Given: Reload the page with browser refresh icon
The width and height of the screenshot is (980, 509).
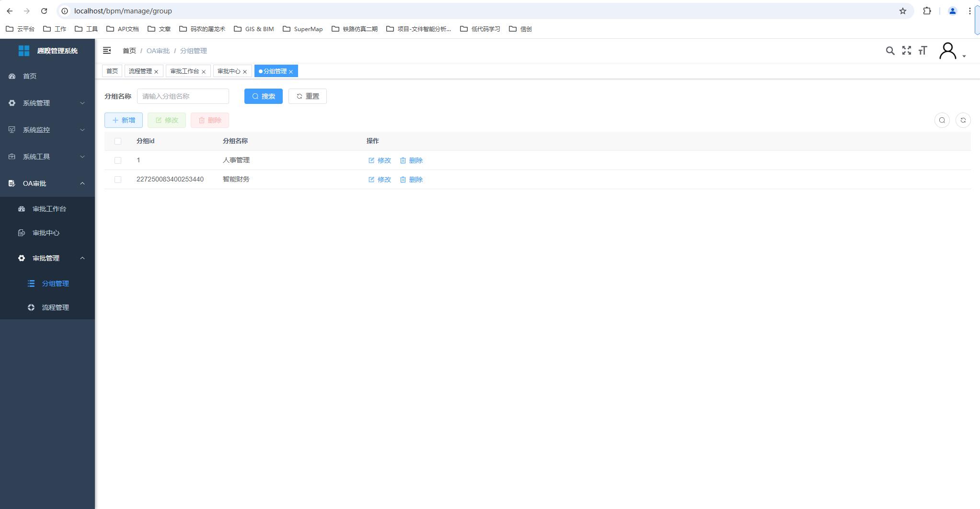Looking at the screenshot, I should (x=44, y=11).
